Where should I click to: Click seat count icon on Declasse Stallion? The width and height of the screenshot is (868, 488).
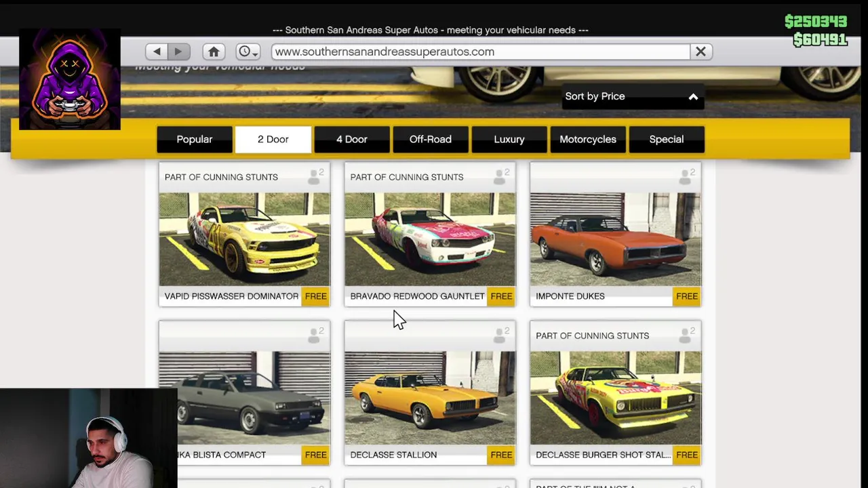point(501,335)
